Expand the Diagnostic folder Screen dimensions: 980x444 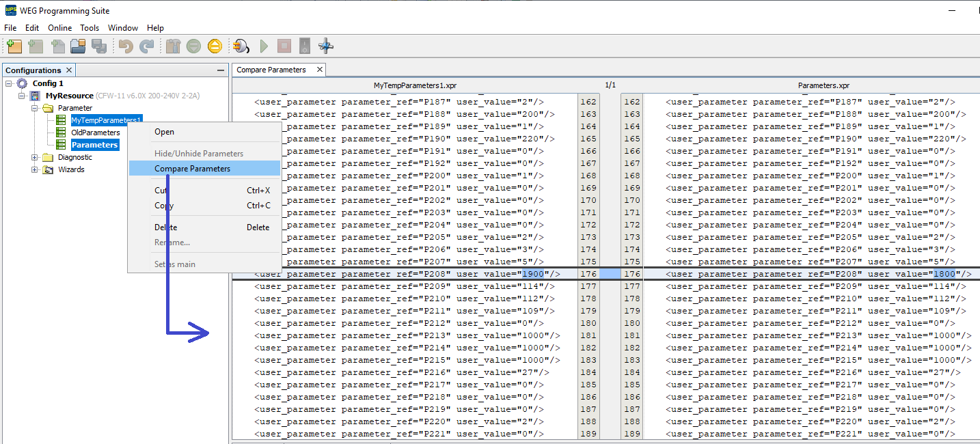[x=35, y=157]
